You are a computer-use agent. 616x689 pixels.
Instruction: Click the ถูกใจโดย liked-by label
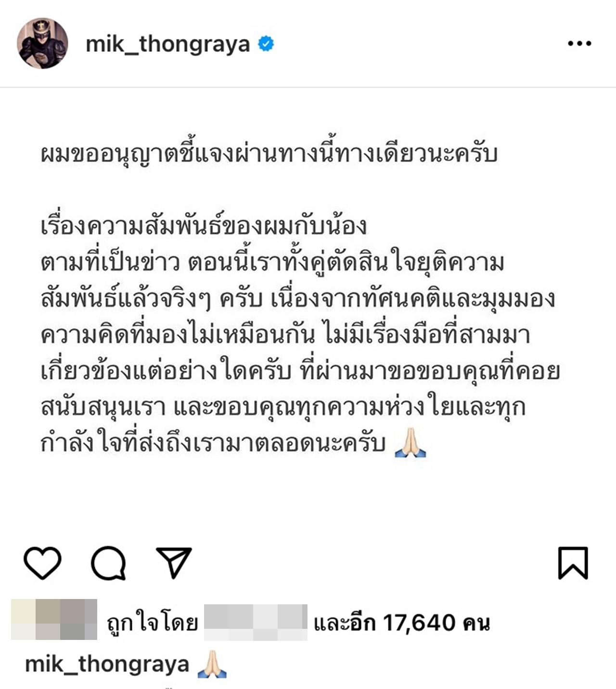(x=152, y=623)
